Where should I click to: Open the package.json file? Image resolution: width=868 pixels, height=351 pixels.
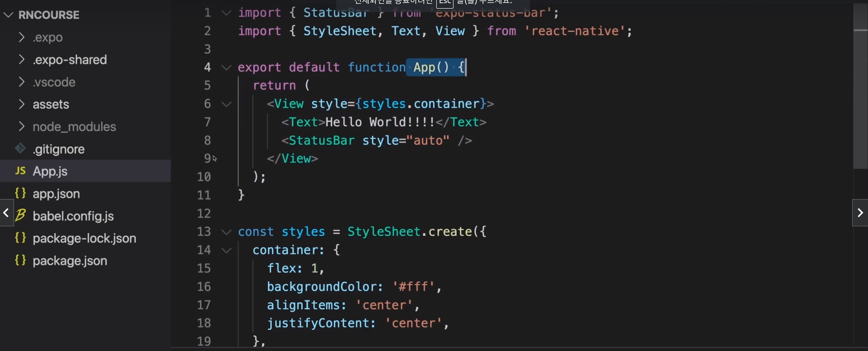coord(70,261)
